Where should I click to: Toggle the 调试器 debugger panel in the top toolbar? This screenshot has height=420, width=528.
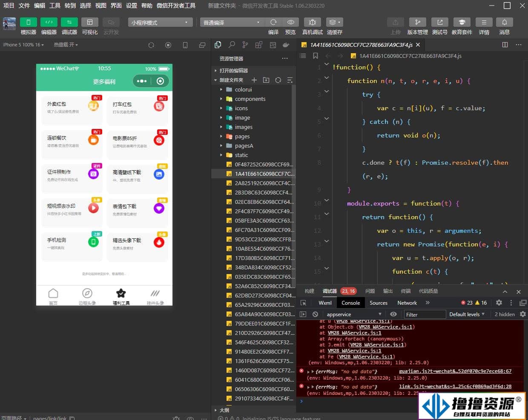[69, 22]
